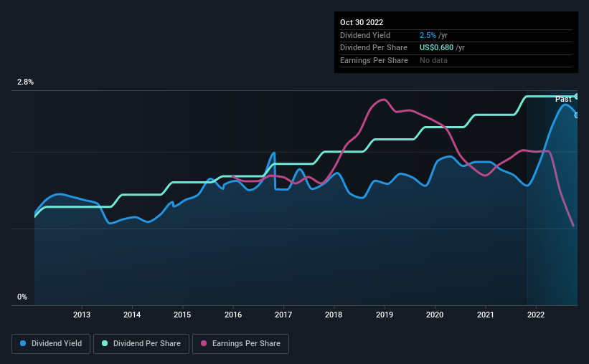
Task: Click the Earnings Per Share peak near 2019
Action: 383,100
